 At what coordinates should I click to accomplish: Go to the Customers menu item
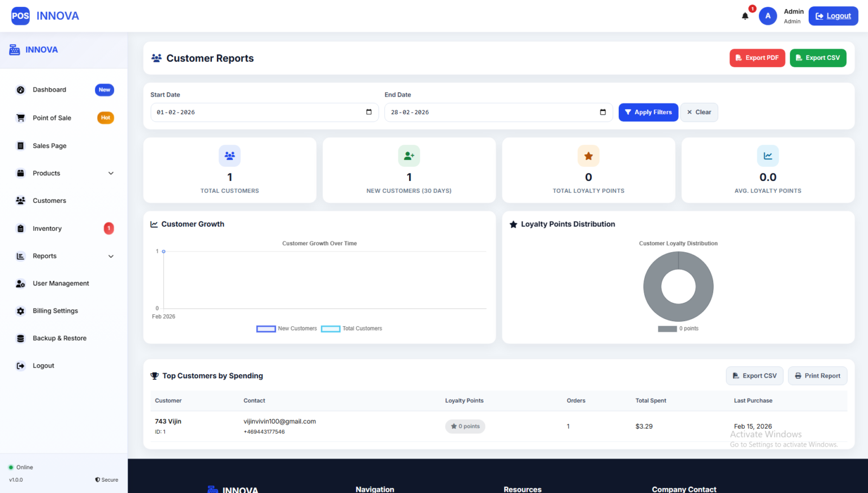[64, 201]
